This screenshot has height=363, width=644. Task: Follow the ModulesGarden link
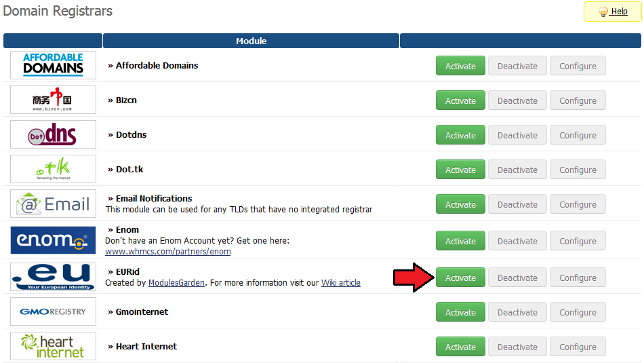click(176, 282)
